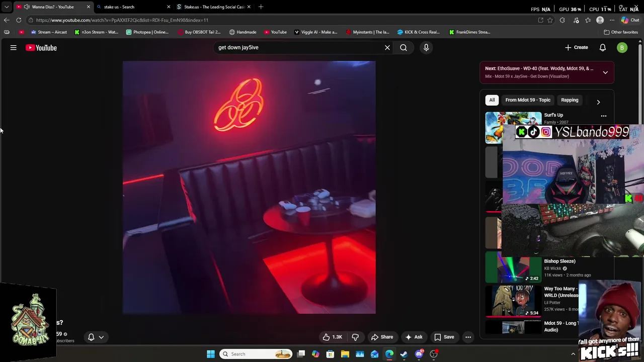Launch Microsoft Store from the taskbar
The height and width of the screenshot is (362, 644).
[x=330, y=354]
